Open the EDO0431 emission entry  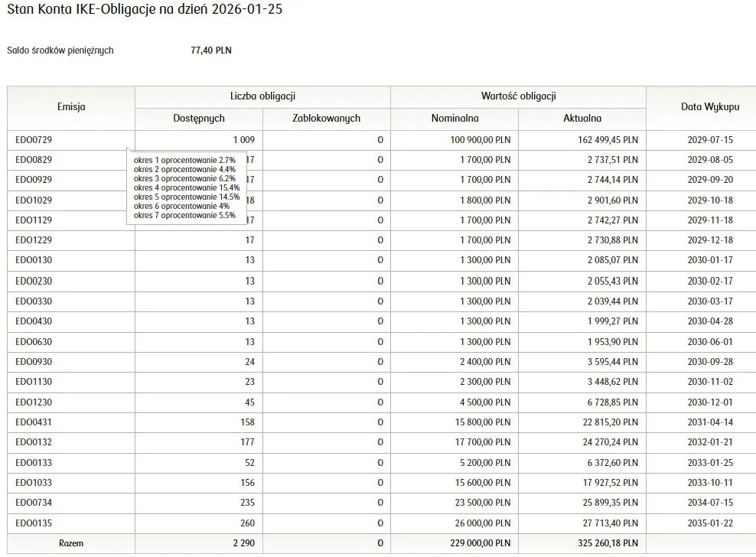pyautogui.click(x=34, y=422)
